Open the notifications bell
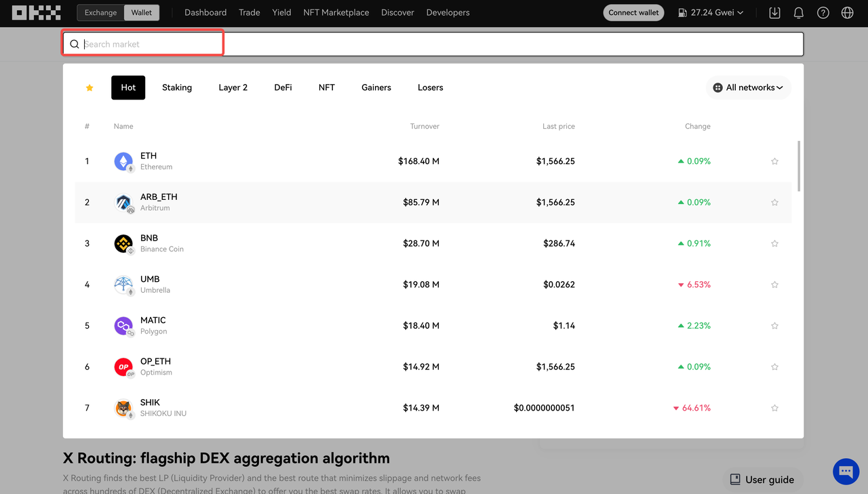 (799, 12)
